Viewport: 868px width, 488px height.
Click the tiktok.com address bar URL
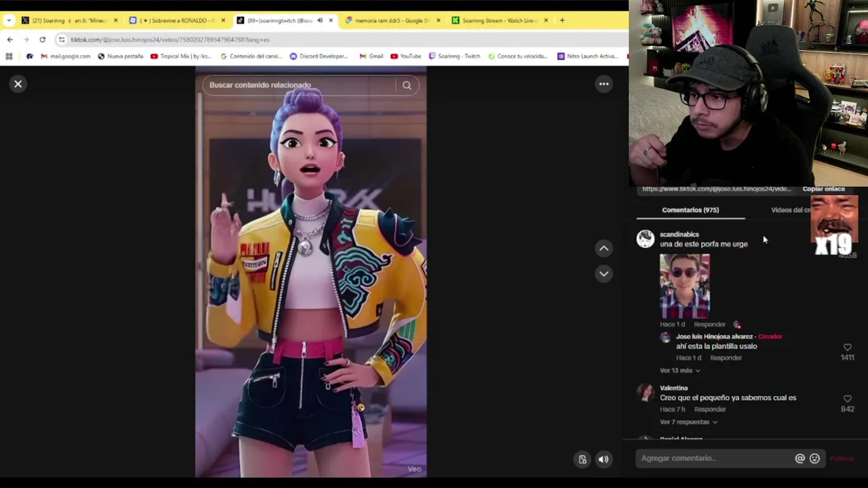[x=170, y=40]
